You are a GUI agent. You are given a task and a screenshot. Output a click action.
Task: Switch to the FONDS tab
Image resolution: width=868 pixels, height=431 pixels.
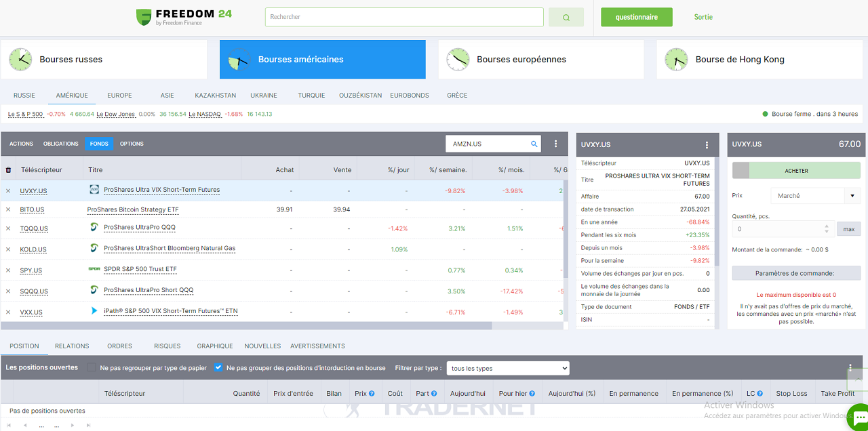coord(99,144)
